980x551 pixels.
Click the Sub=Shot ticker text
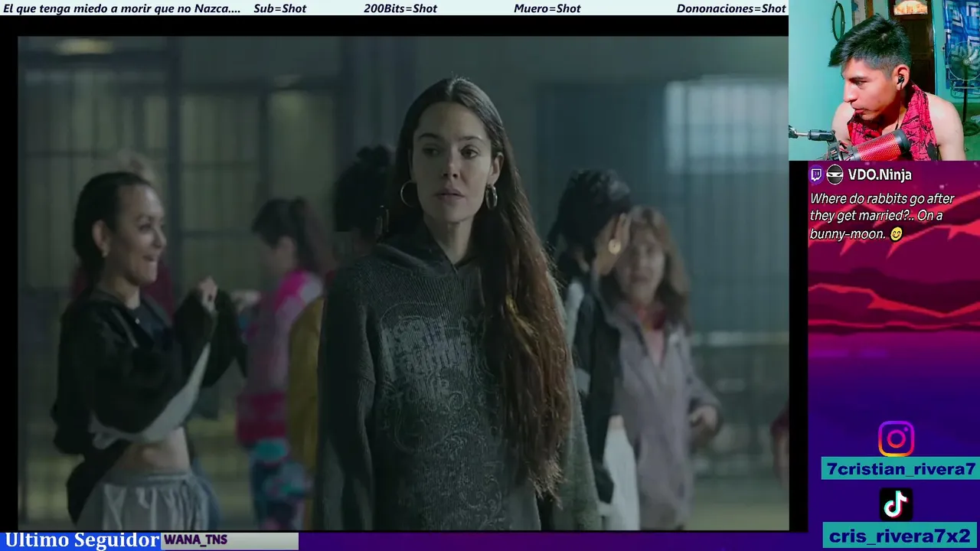(279, 8)
